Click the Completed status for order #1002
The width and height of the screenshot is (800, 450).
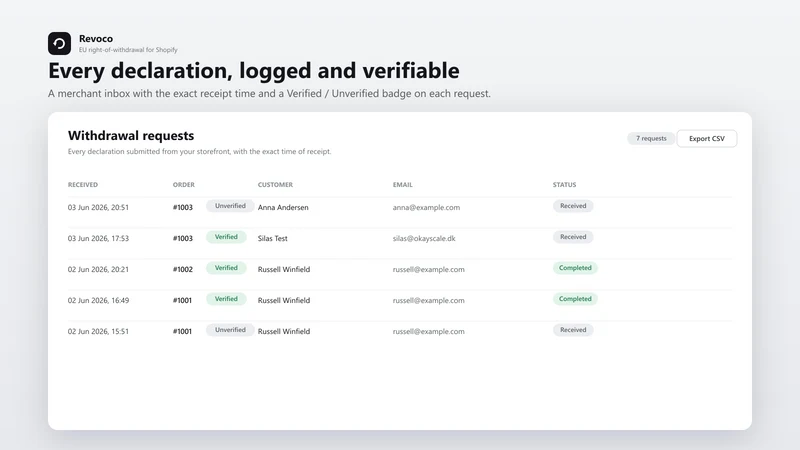pos(575,268)
